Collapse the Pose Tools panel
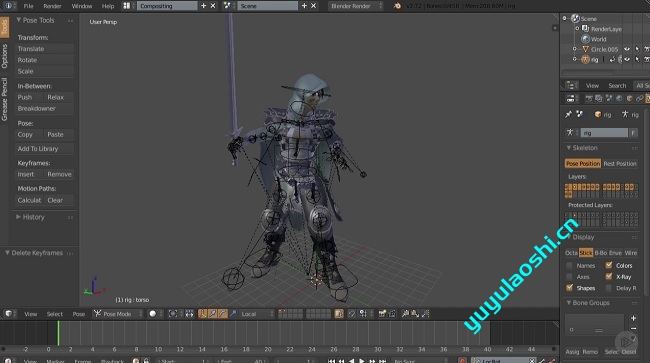The image size is (650, 363). [x=18, y=20]
